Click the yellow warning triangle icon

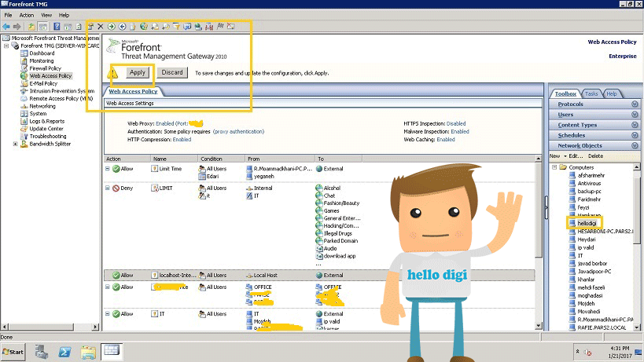pos(112,73)
